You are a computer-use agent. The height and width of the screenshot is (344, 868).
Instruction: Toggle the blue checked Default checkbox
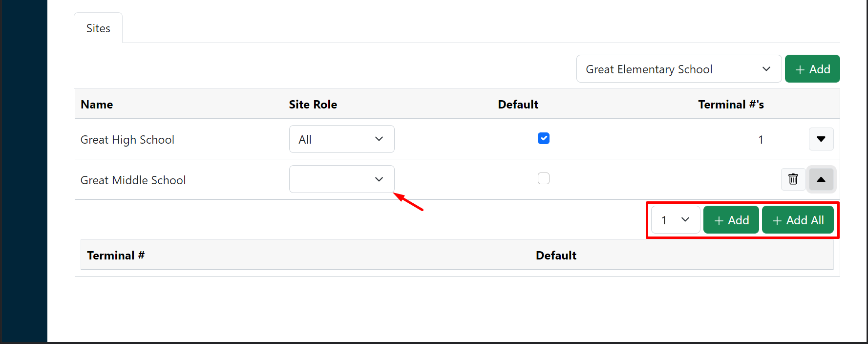(544, 138)
